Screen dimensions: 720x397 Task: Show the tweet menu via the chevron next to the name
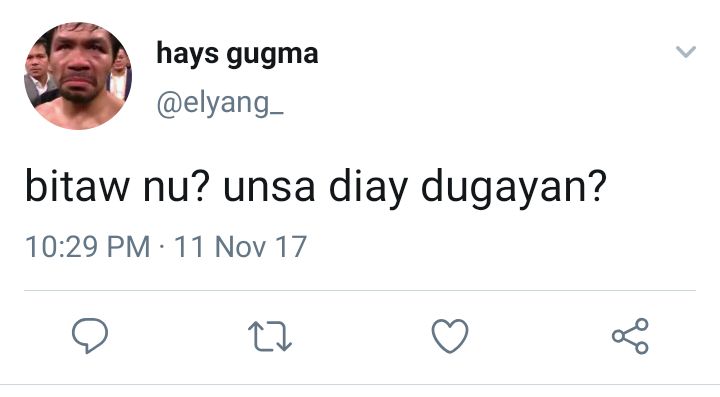tap(686, 51)
